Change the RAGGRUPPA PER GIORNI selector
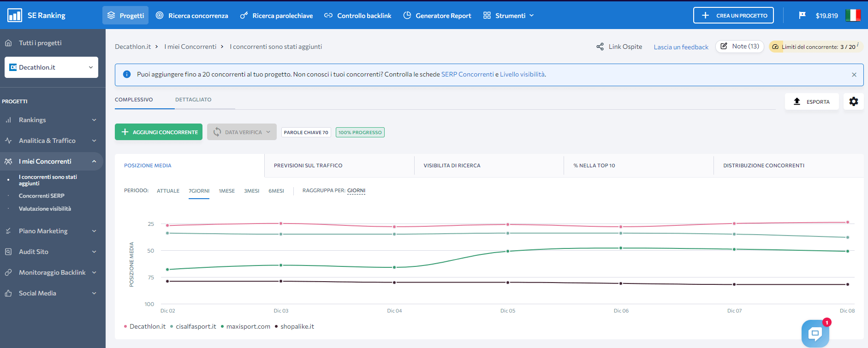 (356, 191)
